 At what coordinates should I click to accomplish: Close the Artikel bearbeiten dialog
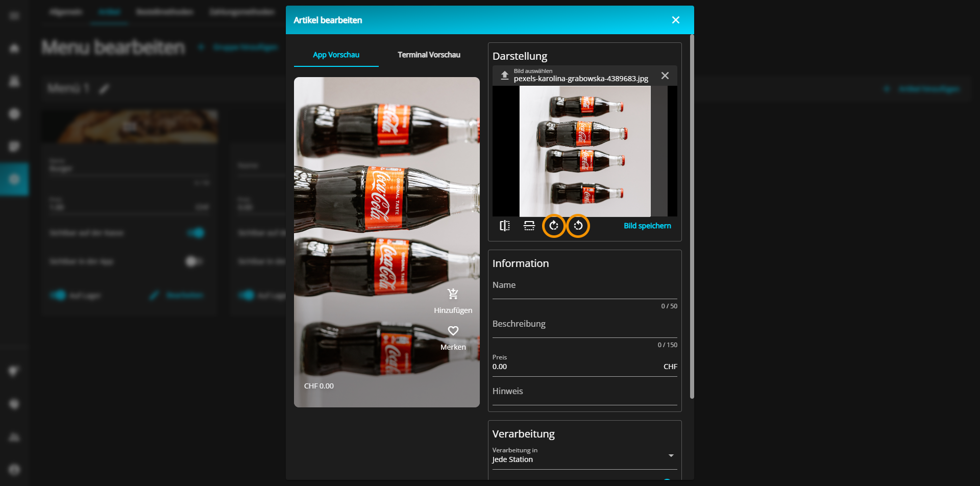pos(676,20)
